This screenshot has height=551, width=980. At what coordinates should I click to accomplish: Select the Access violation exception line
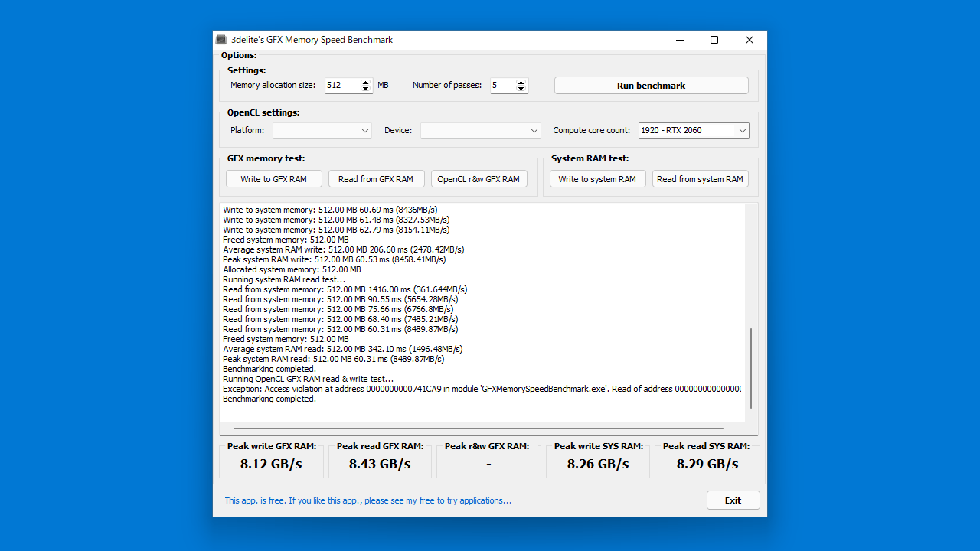pos(482,389)
